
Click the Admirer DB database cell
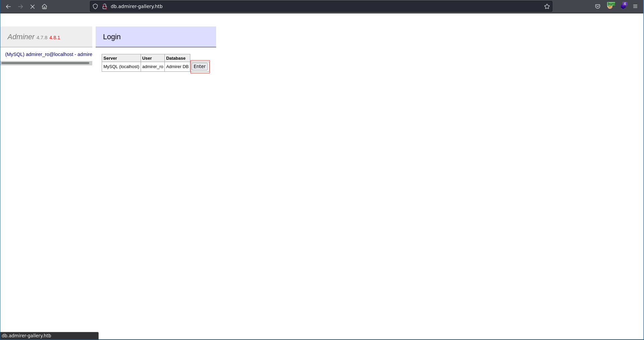click(x=177, y=67)
